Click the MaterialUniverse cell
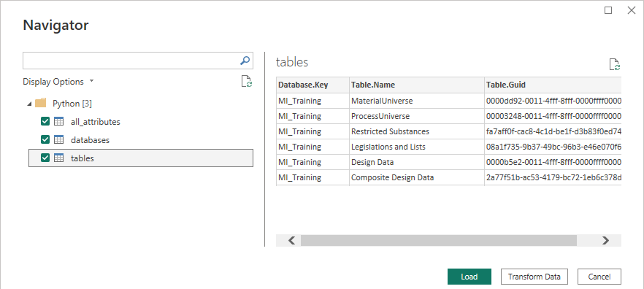This screenshot has height=289, width=644. pos(417,101)
